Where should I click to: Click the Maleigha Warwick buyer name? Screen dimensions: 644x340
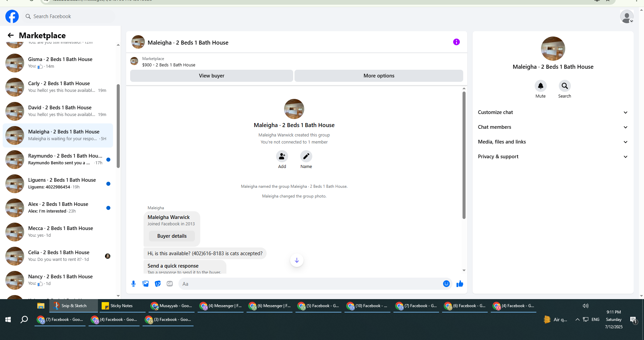click(168, 217)
